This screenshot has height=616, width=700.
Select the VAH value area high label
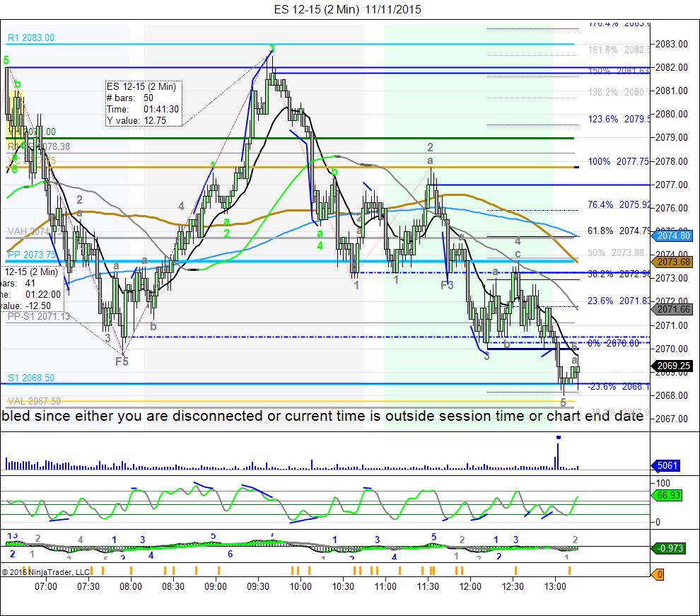35,231
